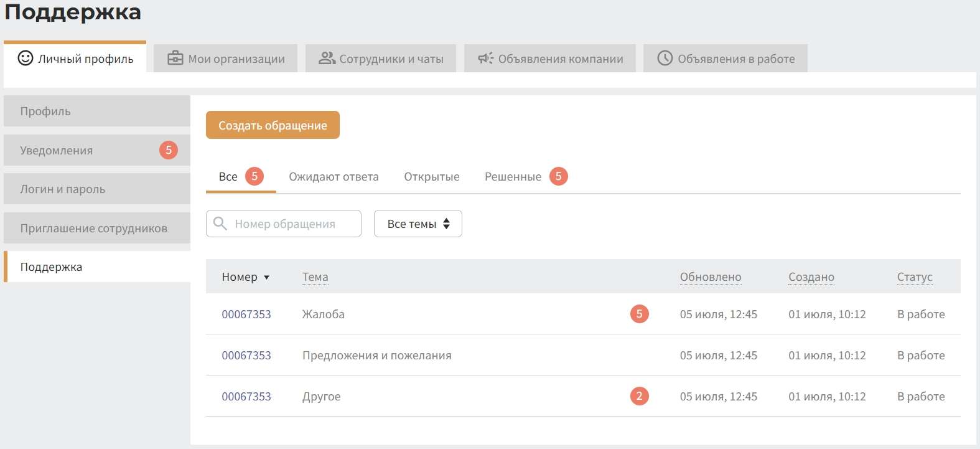The height and width of the screenshot is (449, 980).
Task: Open Приглашение сотрудников in the sidebar
Action: (x=97, y=228)
